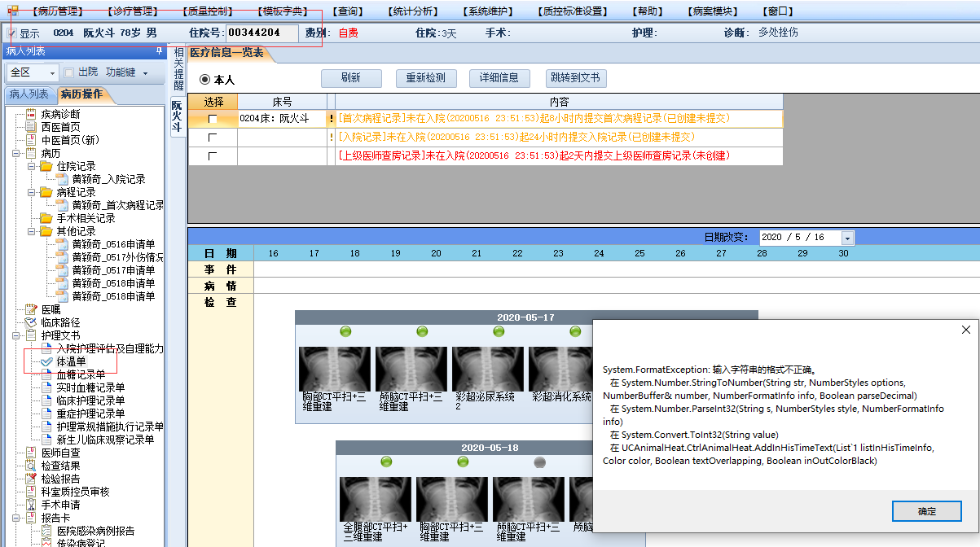Toggle the 出院 checkbox

[x=69, y=72]
